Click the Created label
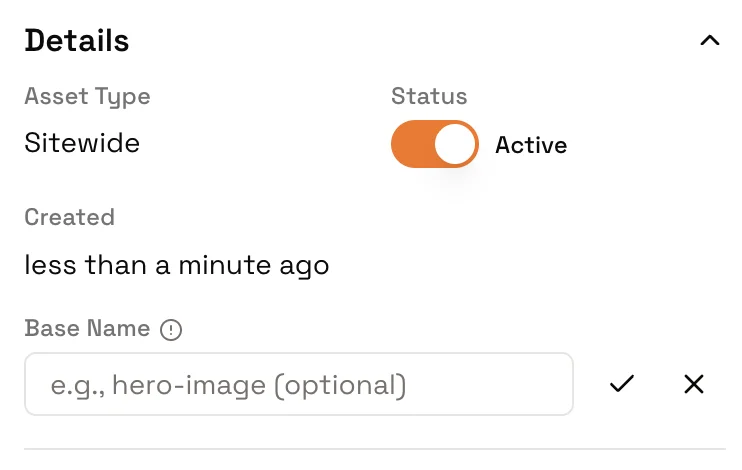Viewport: 742px width, 470px height. [69, 217]
